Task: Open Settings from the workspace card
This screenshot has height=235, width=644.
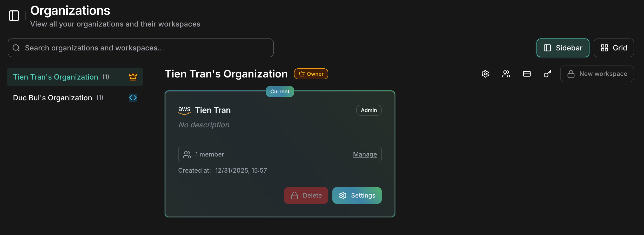Action: point(357,195)
